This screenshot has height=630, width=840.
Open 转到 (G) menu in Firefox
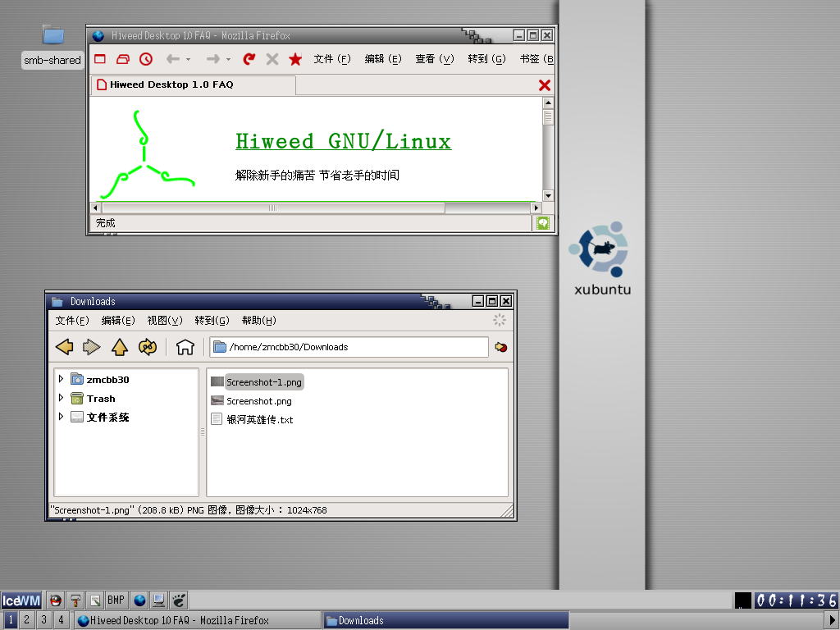click(x=486, y=59)
